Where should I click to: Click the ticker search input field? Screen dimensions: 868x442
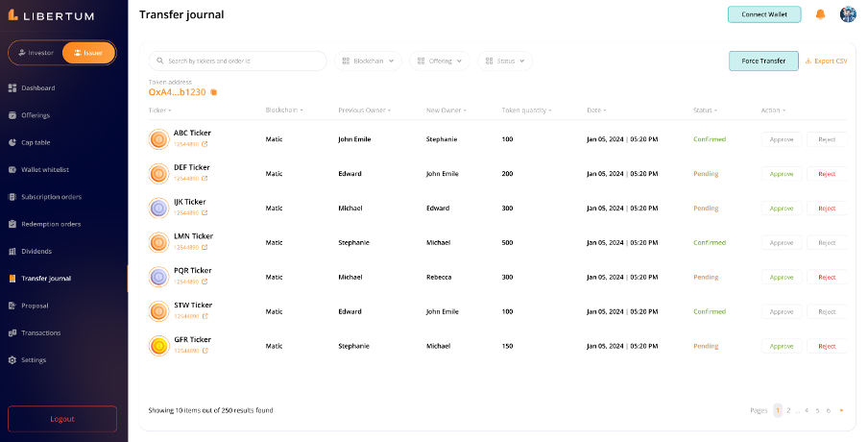click(x=240, y=61)
